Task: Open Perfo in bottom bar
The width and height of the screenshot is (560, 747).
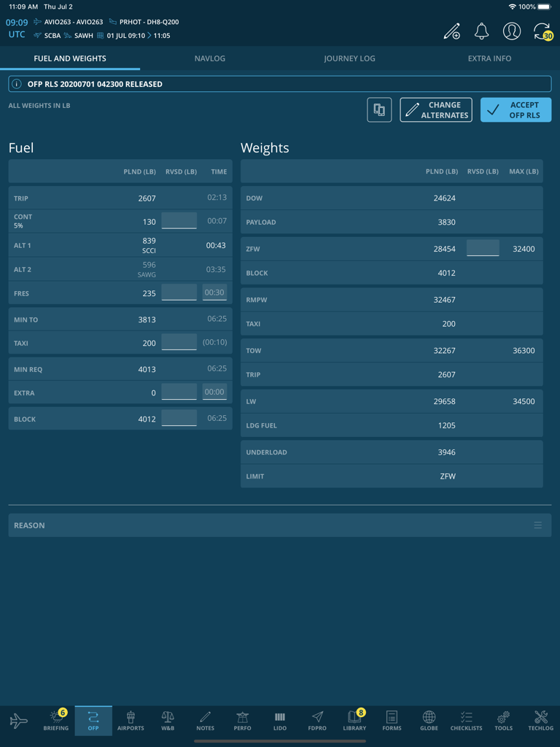Action: [242, 720]
